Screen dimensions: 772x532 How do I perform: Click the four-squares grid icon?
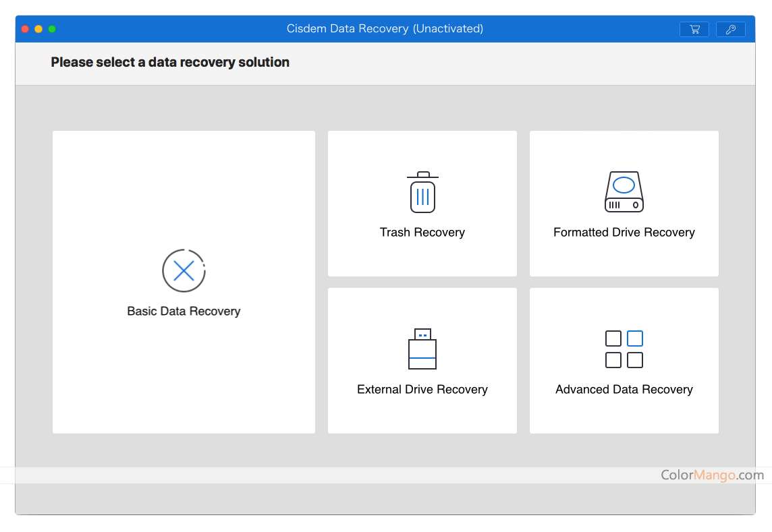[624, 349]
